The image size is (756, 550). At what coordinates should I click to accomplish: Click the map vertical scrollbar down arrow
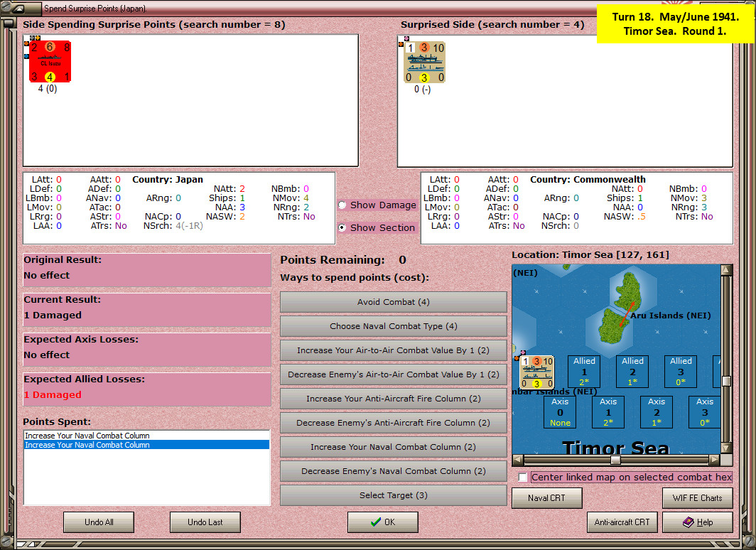pos(727,448)
